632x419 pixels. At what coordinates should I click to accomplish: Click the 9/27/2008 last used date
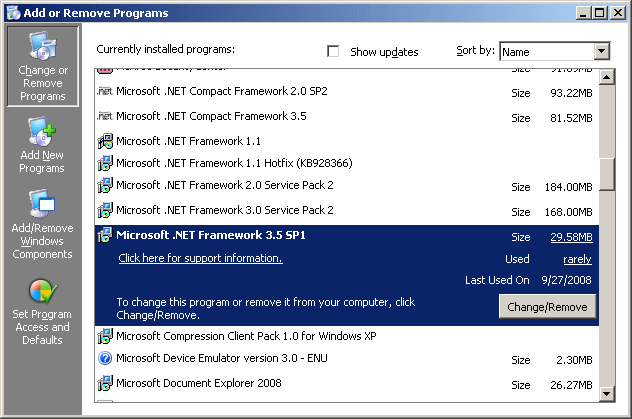pyautogui.click(x=566, y=280)
